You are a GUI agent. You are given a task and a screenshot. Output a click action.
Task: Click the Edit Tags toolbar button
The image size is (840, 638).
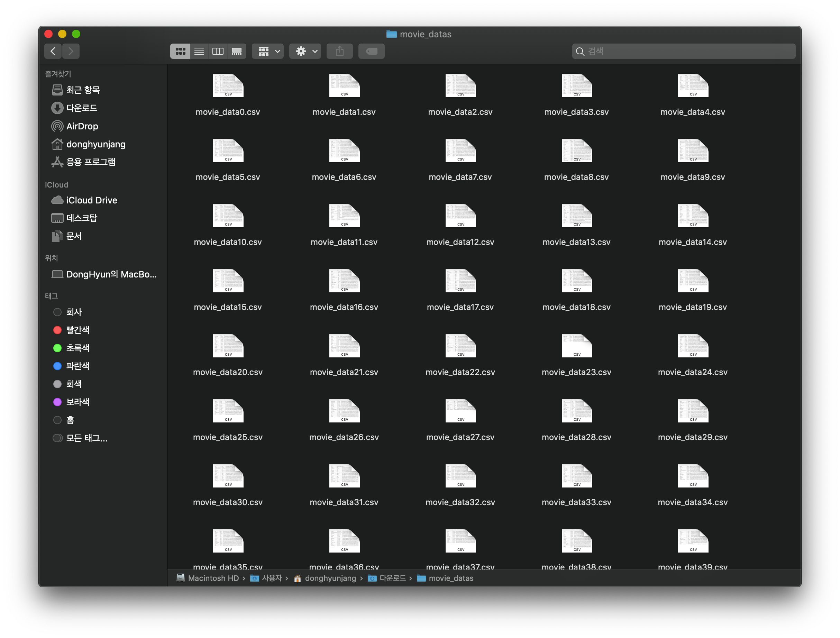372,51
